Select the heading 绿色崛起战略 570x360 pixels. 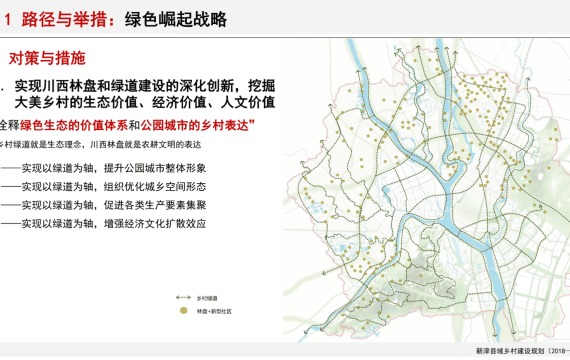(x=176, y=20)
